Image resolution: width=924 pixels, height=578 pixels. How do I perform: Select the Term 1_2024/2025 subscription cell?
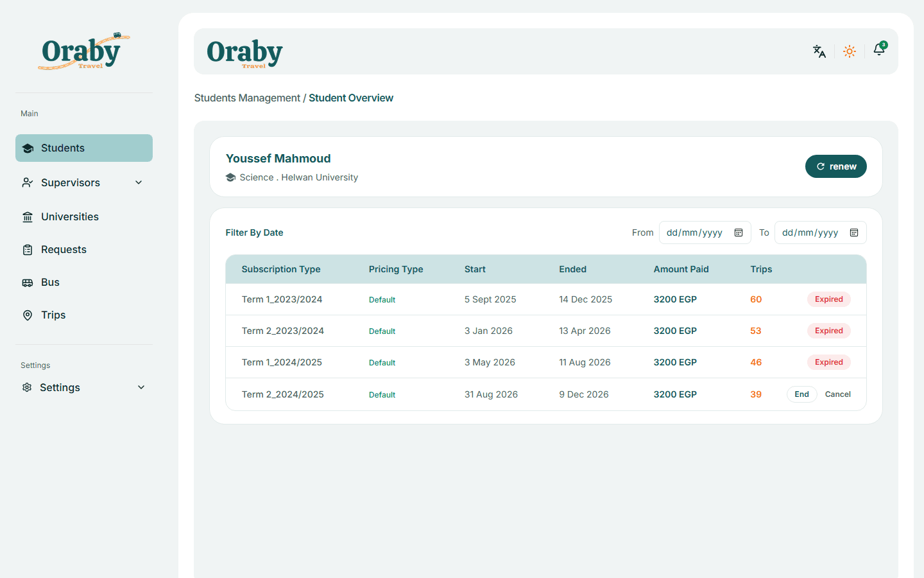pos(282,362)
